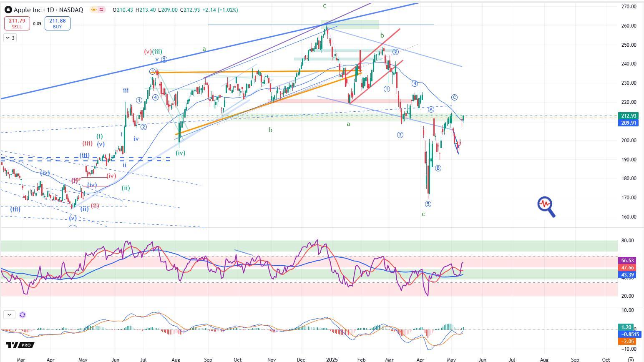Screen dimensions: 644x362
Task: Click the orange -2.05 signal value label
Action: 627,342
